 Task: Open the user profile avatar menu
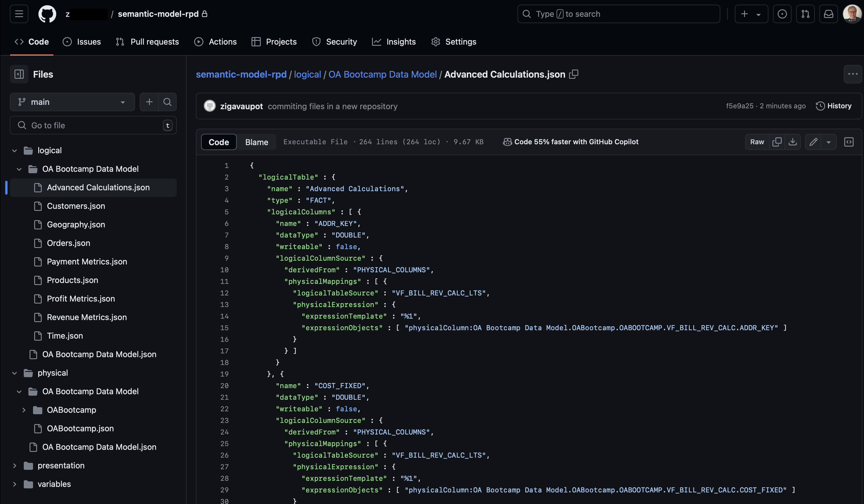click(852, 14)
